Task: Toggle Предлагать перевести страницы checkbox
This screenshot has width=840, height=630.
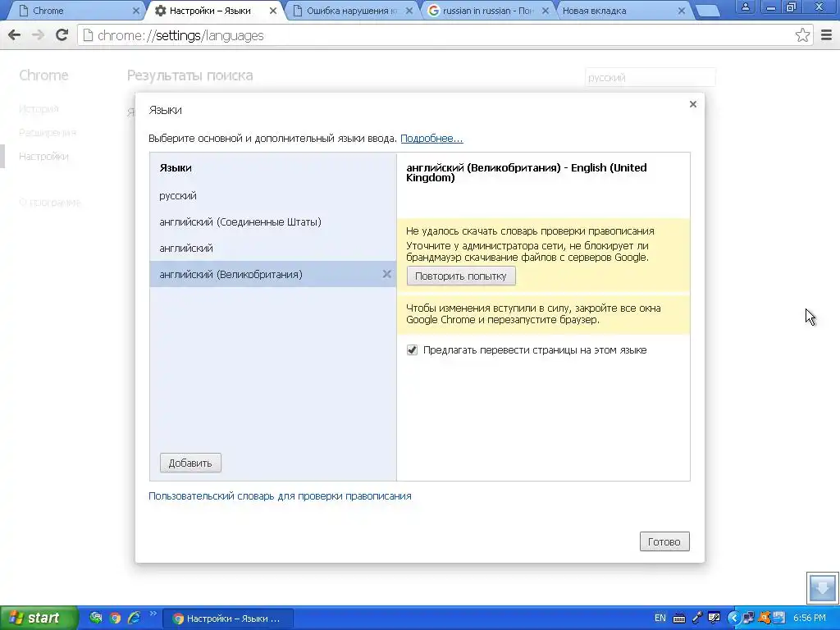Action: coord(412,349)
